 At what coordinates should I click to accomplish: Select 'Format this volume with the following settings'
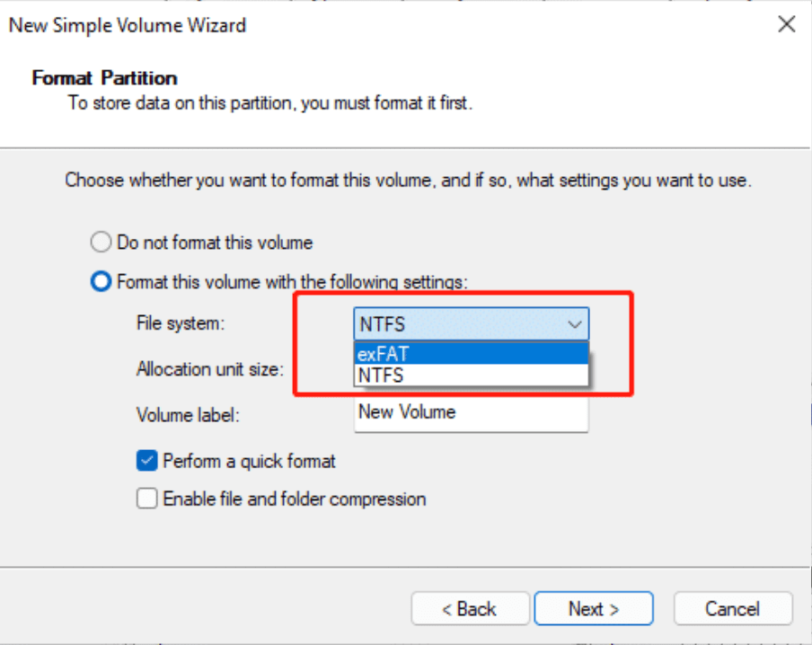[100, 280]
